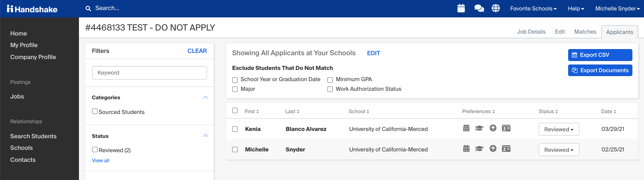
Task: Click View all under Status
Action: click(101, 161)
